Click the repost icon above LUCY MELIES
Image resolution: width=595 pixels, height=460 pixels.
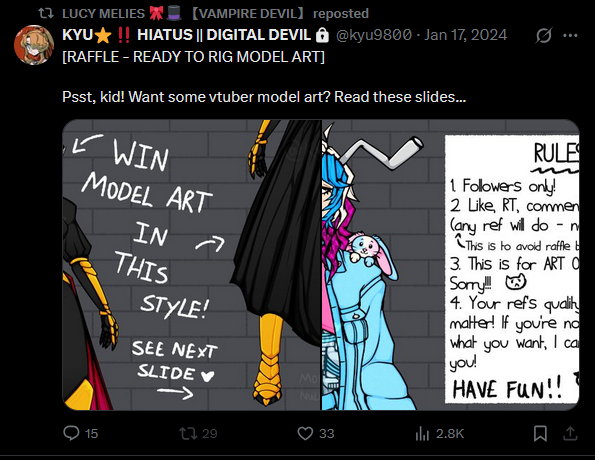coord(46,14)
